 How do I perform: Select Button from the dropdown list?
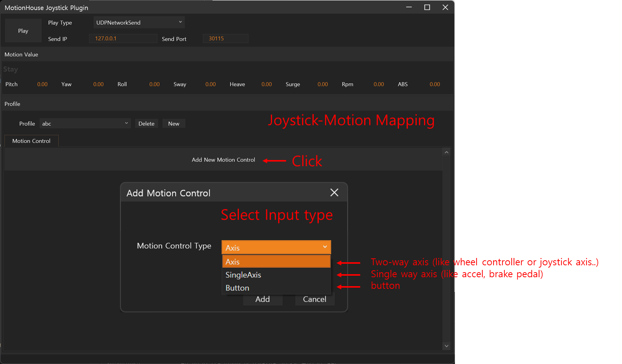[x=276, y=288]
